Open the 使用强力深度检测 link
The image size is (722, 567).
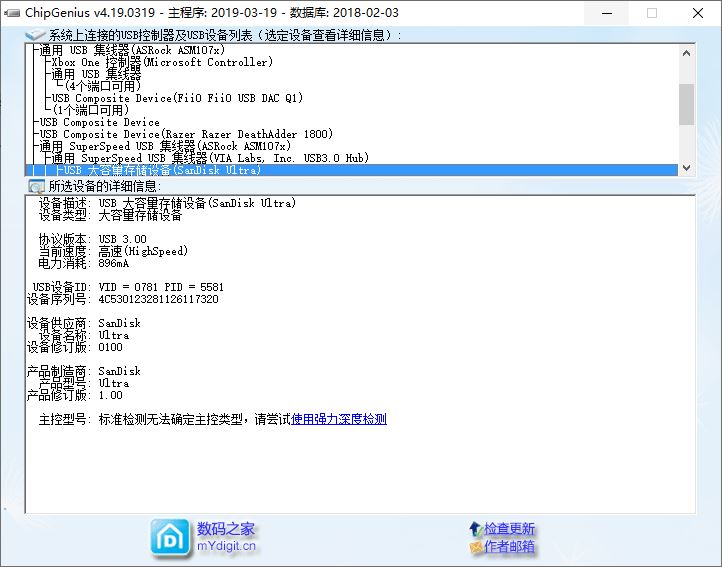click(338, 419)
